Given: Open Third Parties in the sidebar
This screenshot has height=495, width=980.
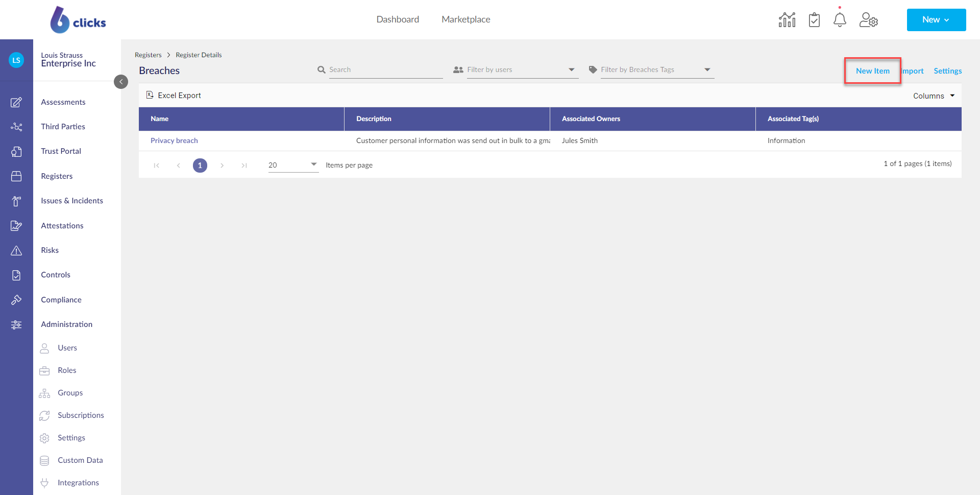Looking at the screenshot, I should coord(63,127).
